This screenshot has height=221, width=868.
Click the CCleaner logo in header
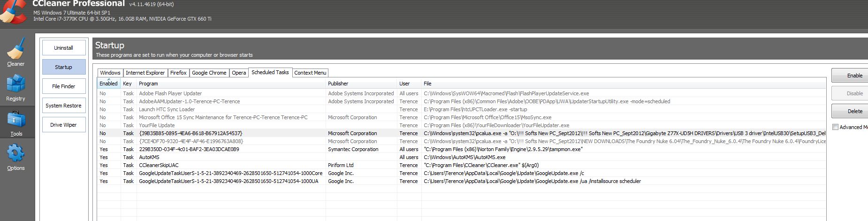tap(13, 11)
